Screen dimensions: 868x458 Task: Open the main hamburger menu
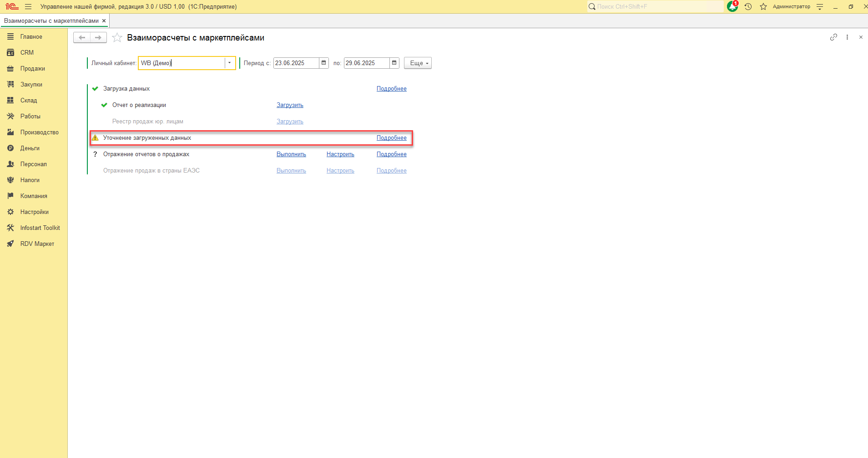pos(28,6)
